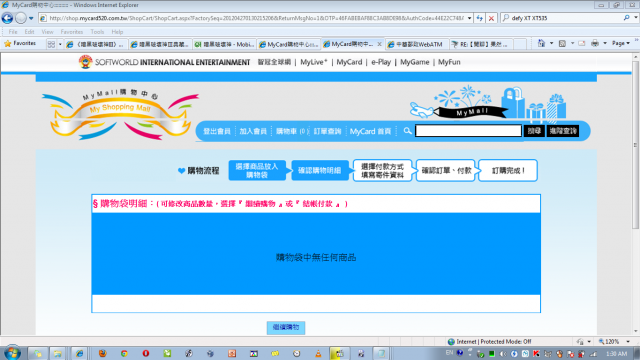Click 訂單查詢 in the blue navigation bar
The width and height of the screenshot is (640, 360).
(327, 131)
